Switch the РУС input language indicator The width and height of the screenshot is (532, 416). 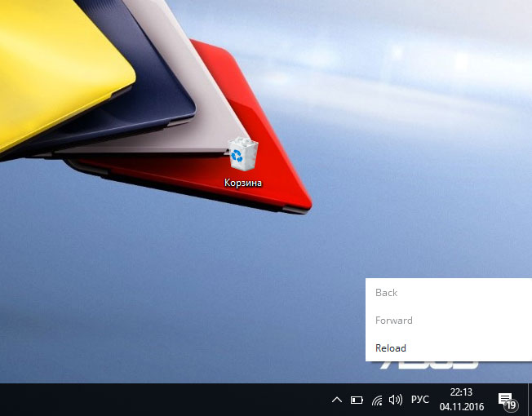[x=420, y=400]
